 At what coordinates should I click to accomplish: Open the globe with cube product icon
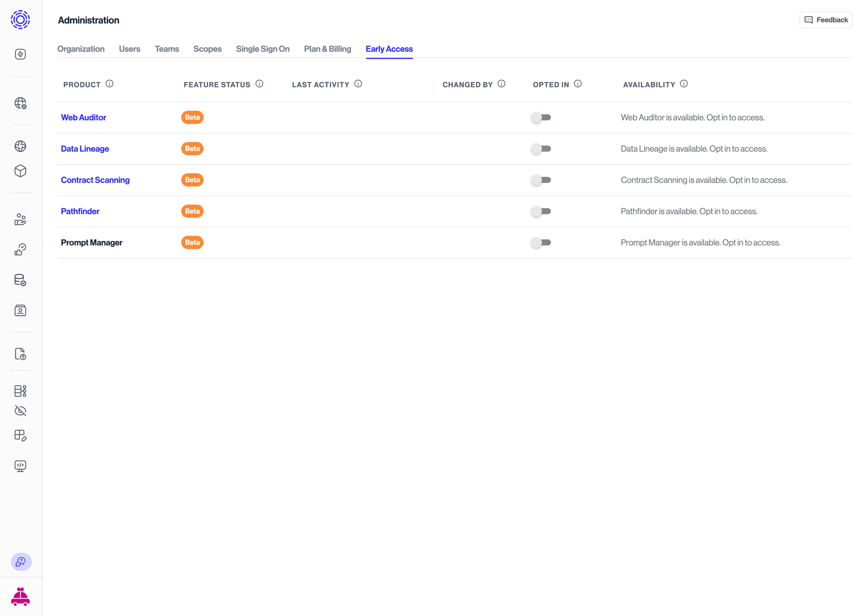click(21, 103)
